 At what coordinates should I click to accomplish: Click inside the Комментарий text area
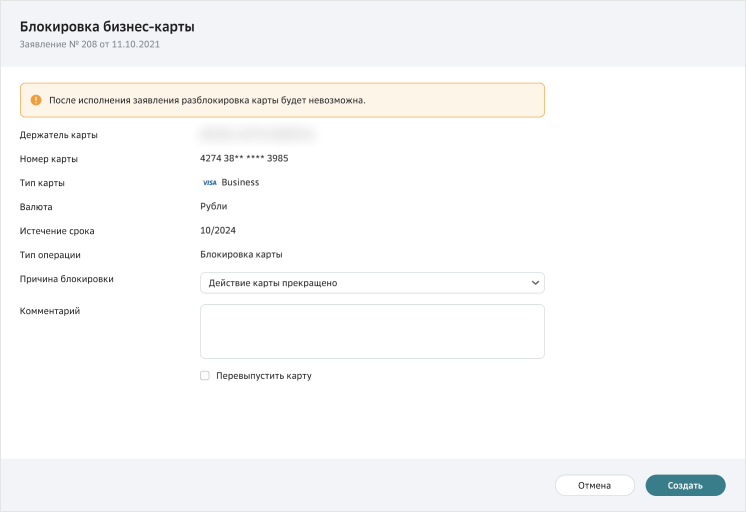pos(372,331)
